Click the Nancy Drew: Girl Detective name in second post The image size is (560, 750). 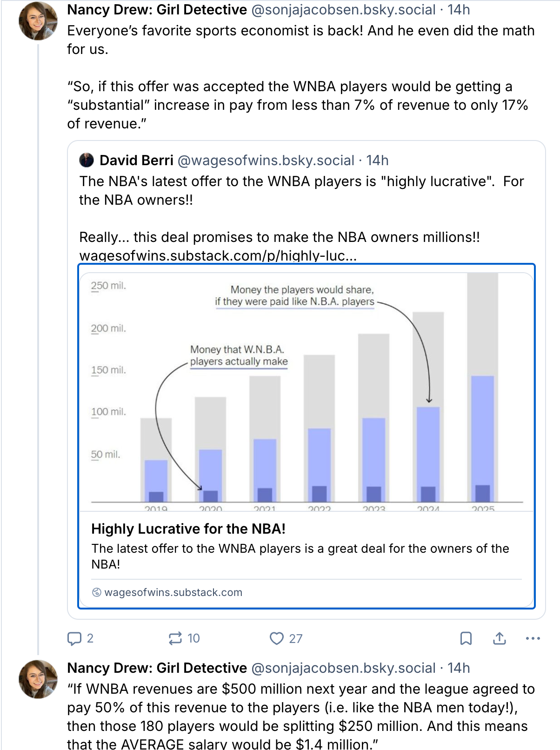pyautogui.click(x=157, y=668)
